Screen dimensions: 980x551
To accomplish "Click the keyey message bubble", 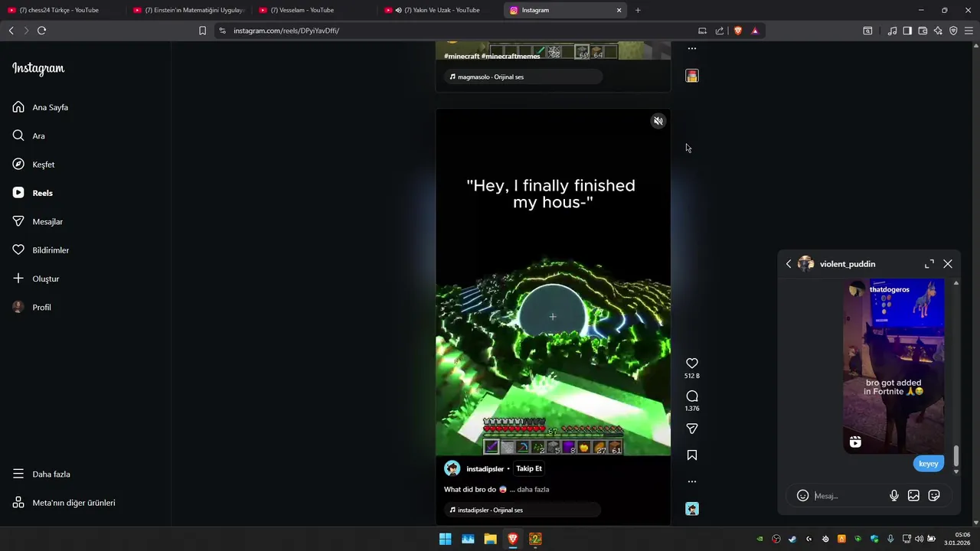I will [x=928, y=464].
